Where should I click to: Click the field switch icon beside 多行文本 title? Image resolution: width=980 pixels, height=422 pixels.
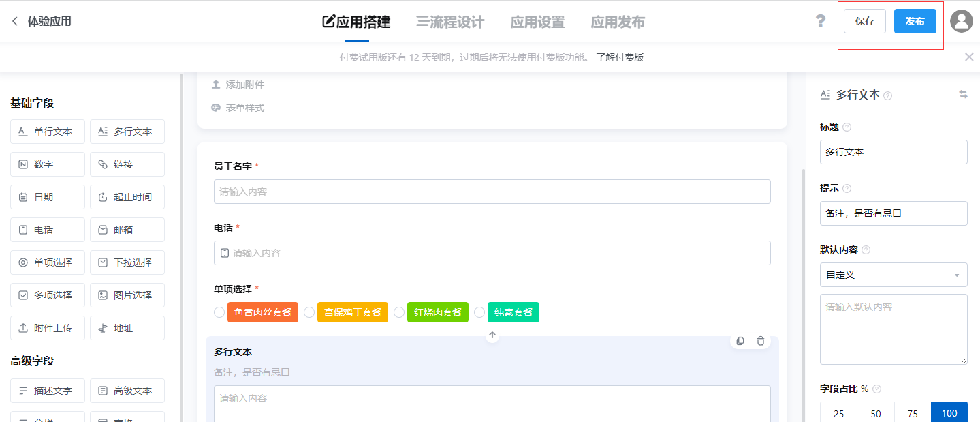click(x=965, y=95)
